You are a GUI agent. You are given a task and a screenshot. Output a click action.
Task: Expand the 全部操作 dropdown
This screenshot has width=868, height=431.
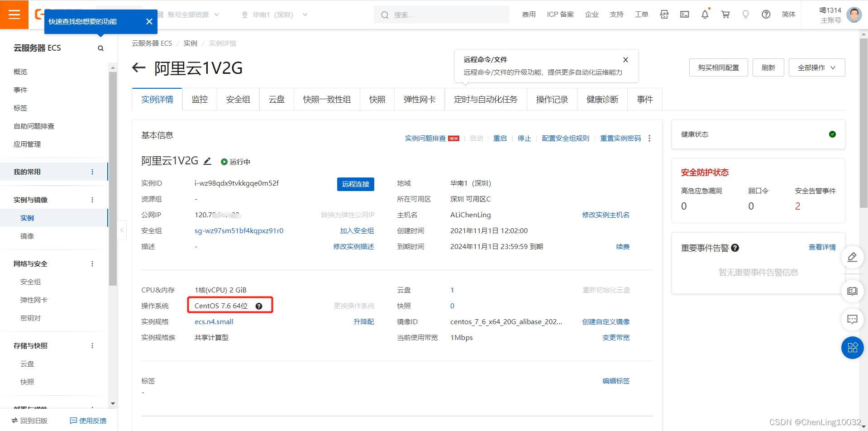click(x=817, y=67)
